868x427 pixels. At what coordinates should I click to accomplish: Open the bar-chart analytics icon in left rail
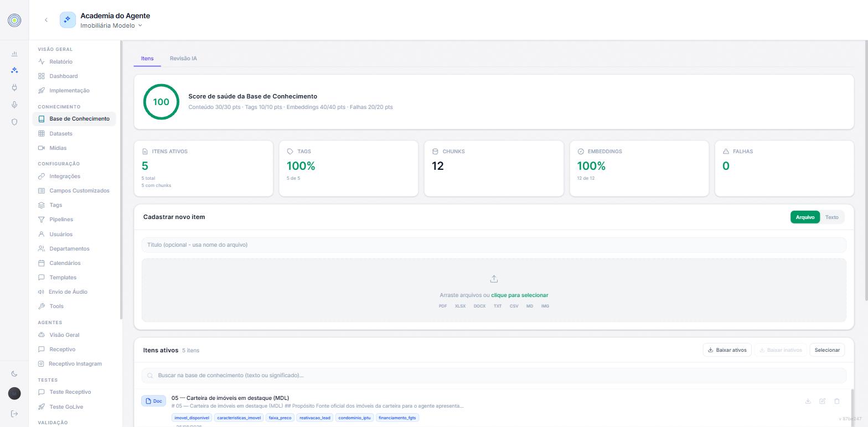[14, 54]
